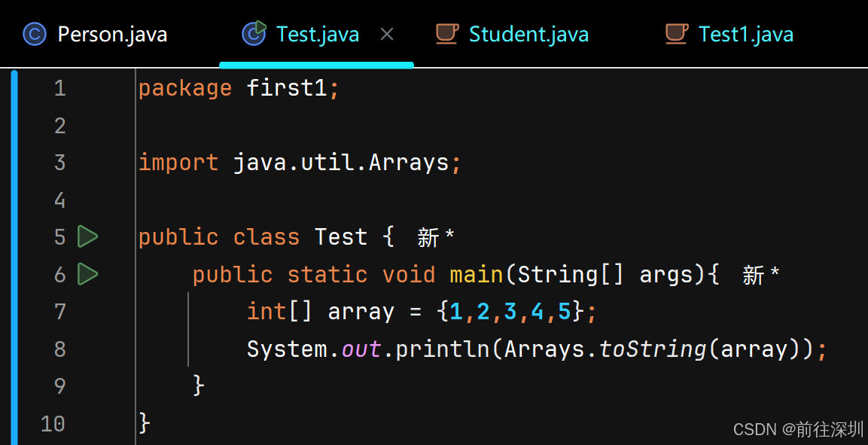
Task: Click the 'static' keyword
Action: [327, 274]
